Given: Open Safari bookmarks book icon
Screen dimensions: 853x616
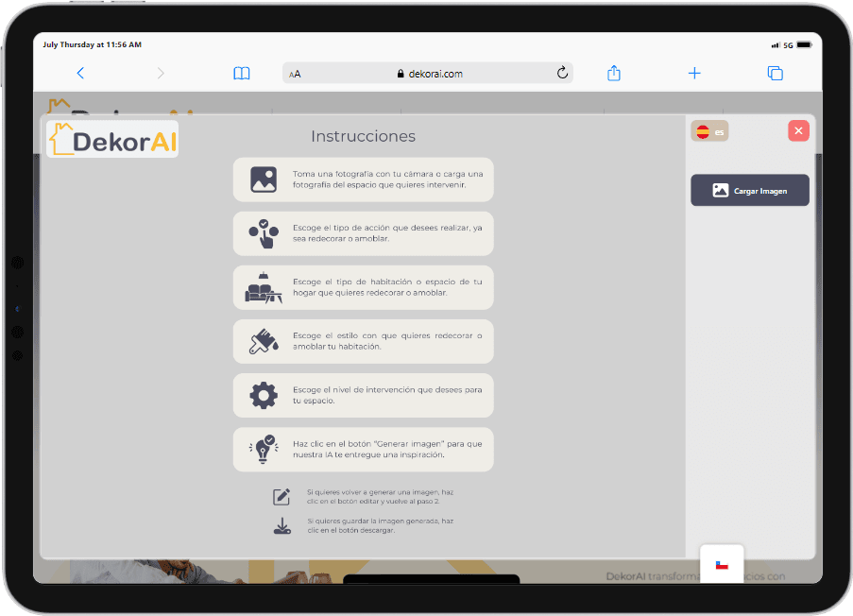Looking at the screenshot, I should pyautogui.click(x=242, y=74).
